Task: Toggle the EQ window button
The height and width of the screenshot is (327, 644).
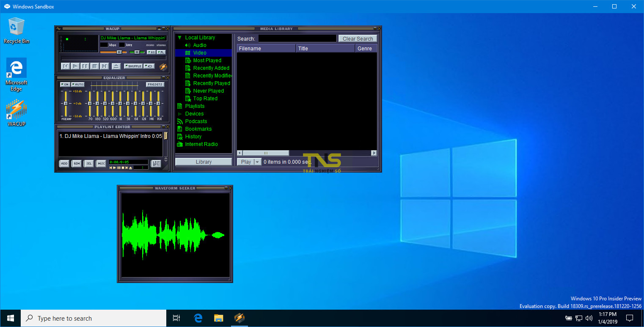Action: 151,52
